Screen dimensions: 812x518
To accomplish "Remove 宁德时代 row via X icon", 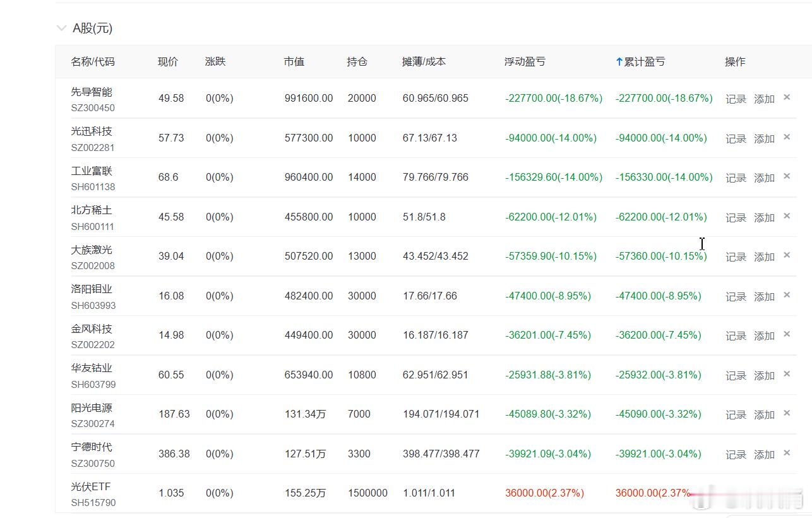I will (787, 453).
